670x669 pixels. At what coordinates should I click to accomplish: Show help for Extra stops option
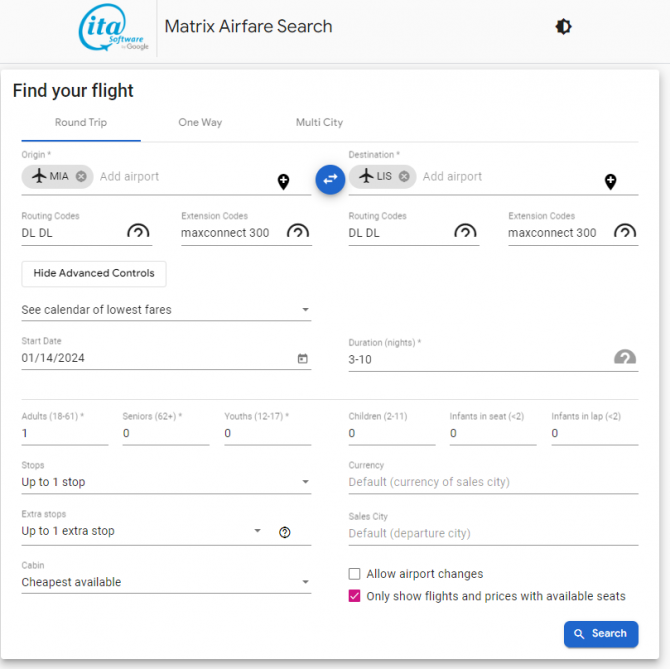284,532
